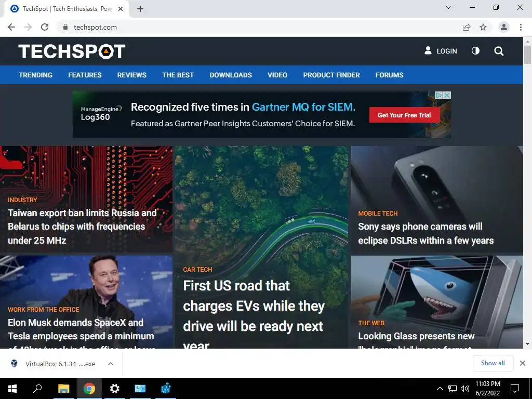Open a new tab with the plus icon
Image resolution: width=532 pixels, height=399 pixels.
click(140, 9)
